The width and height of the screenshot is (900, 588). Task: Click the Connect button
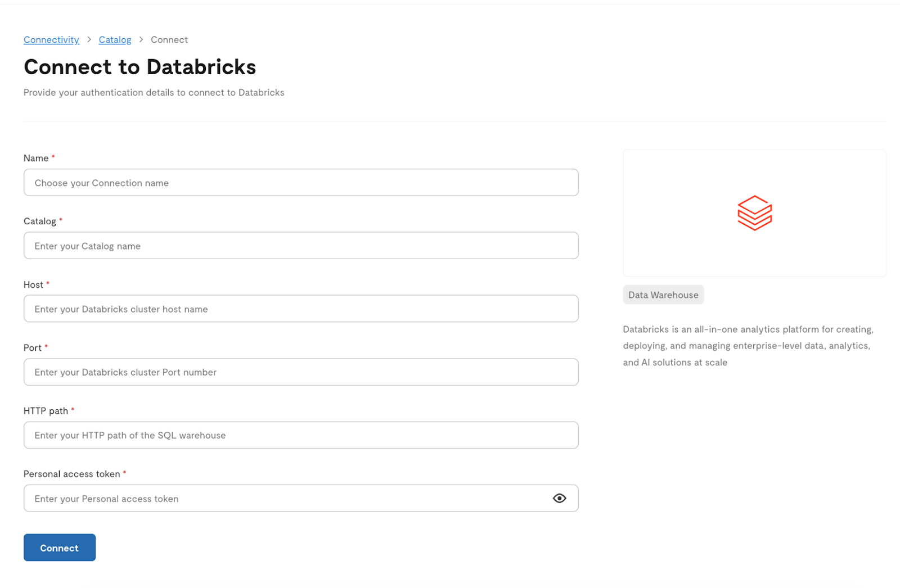coord(60,548)
